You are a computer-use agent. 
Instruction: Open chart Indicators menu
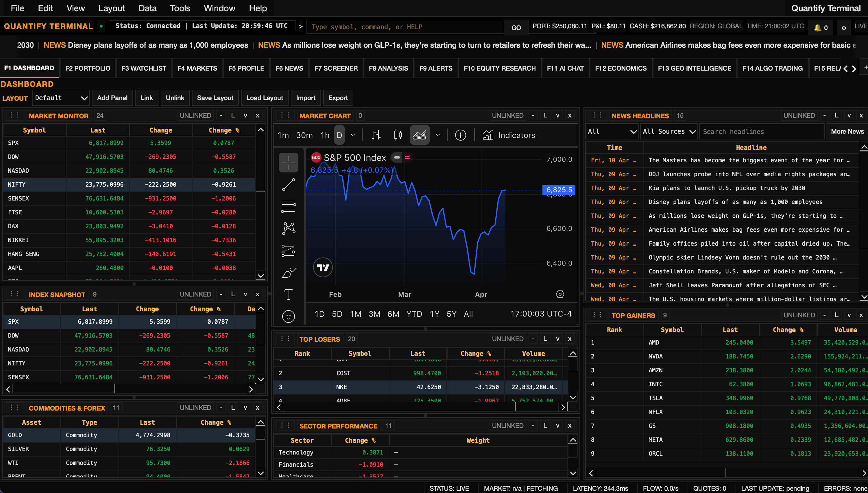click(509, 135)
